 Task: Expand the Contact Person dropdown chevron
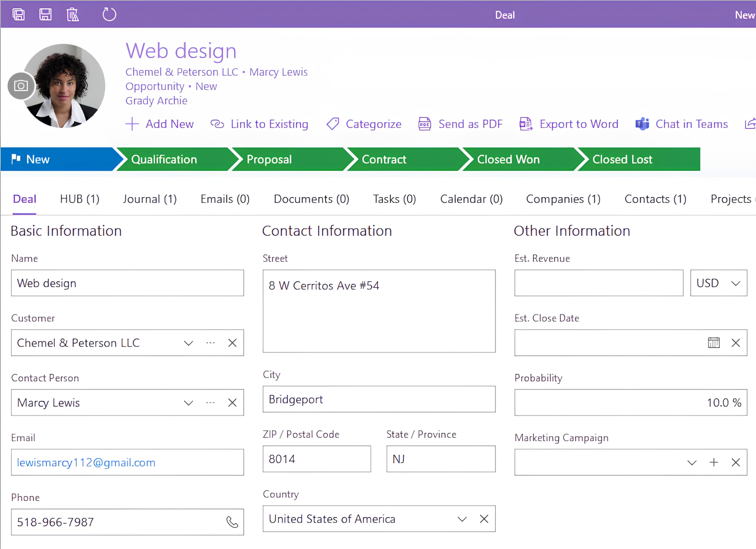tap(189, 403)
